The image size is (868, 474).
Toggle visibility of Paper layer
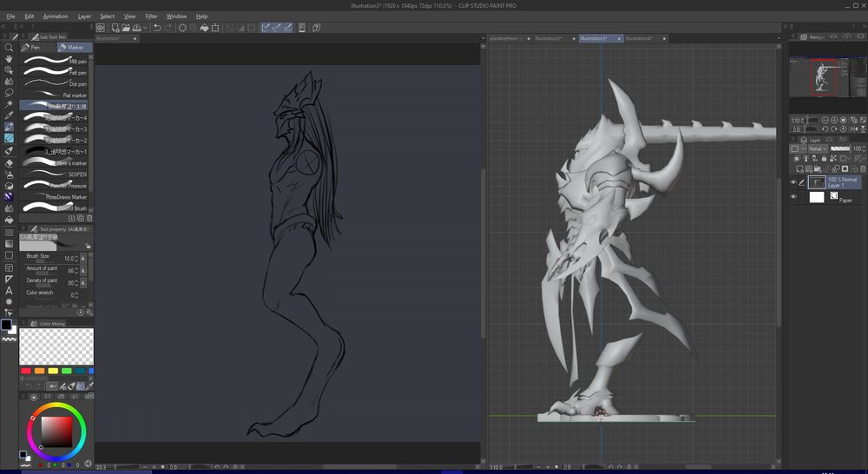point(793,197)
